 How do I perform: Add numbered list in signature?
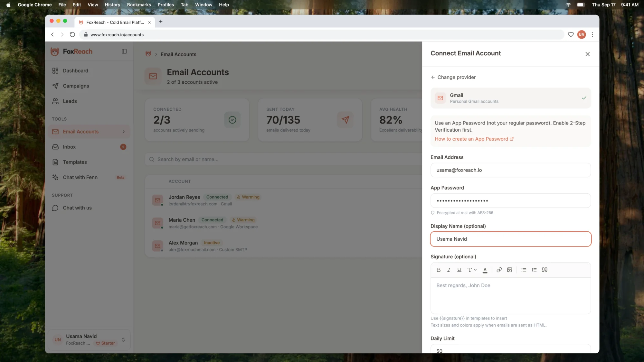pos(534,270)
